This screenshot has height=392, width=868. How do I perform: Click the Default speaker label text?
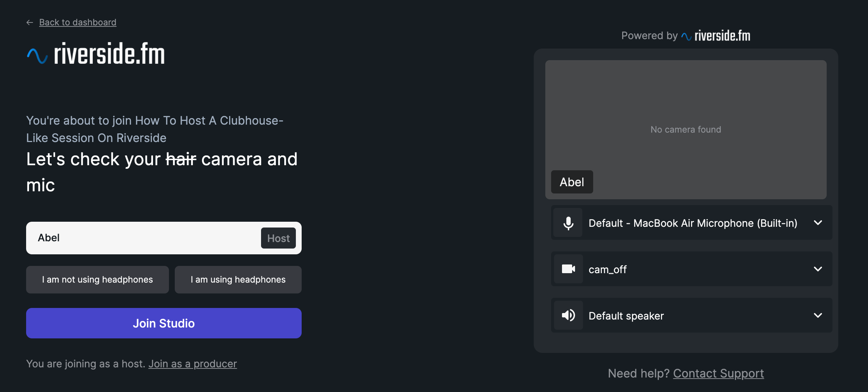[x=626, y=316]
